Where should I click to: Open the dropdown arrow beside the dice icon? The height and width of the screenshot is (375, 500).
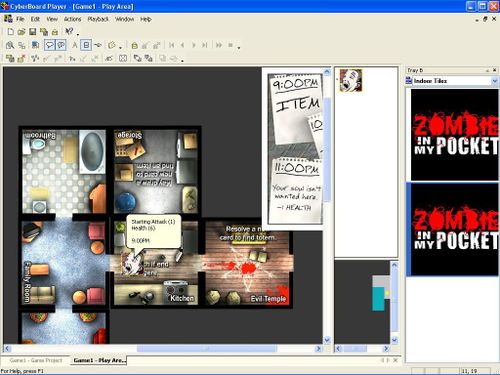click(120, 47)
